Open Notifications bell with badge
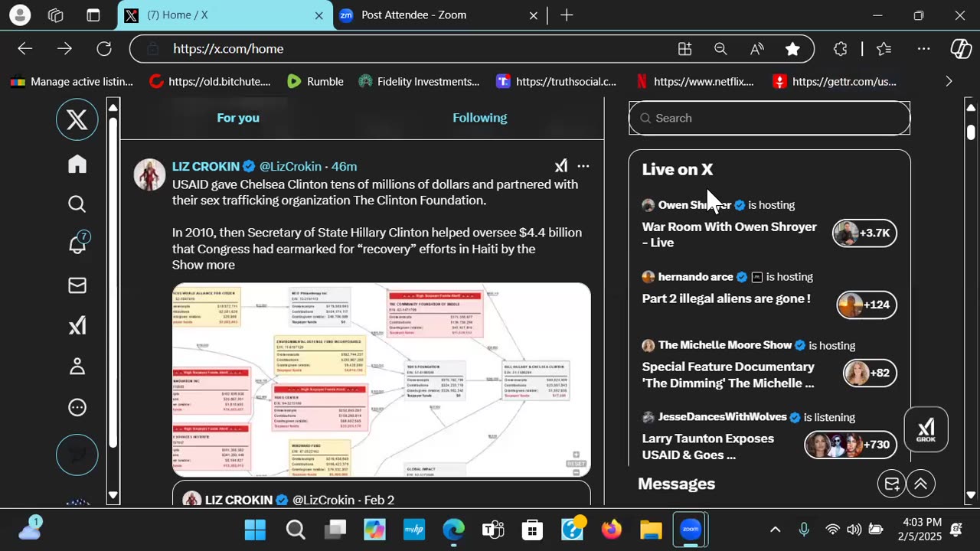980x551 pixels. (x=77, y=243)
